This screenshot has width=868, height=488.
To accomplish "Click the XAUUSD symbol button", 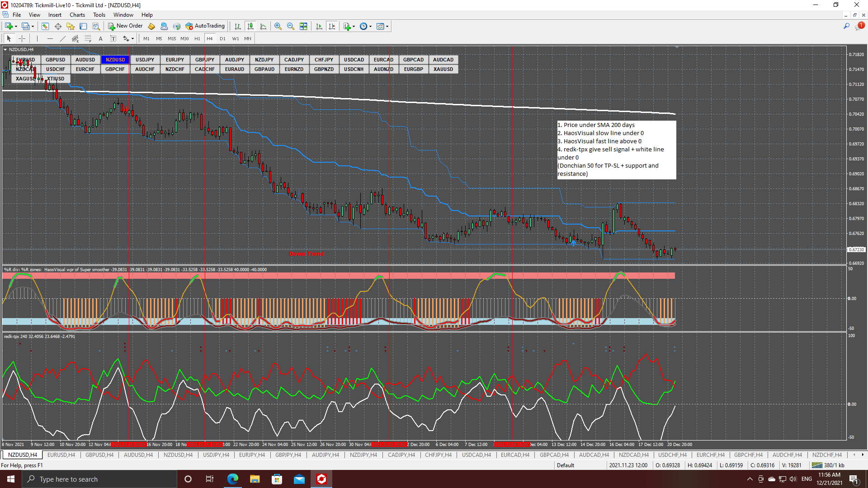I will click(x=443, y=69).
